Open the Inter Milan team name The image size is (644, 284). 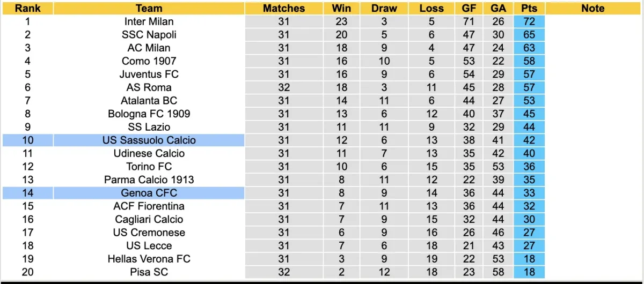(x=149, y=21)
